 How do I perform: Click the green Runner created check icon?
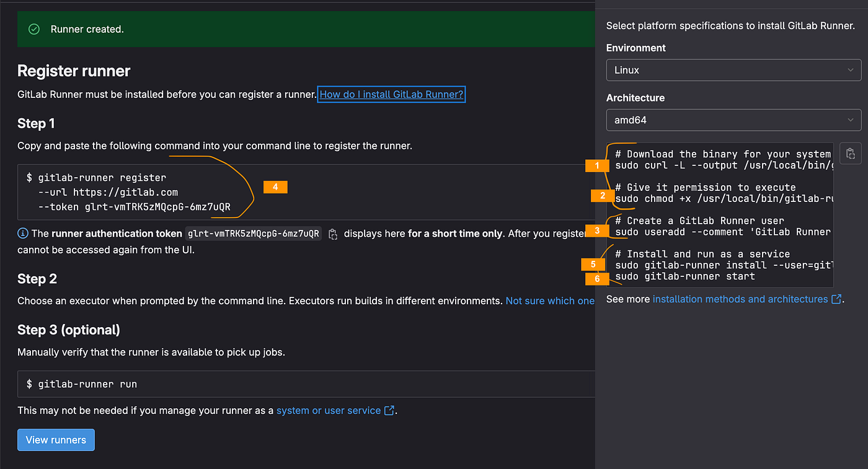pyautogui.click(x=35, y=29)
